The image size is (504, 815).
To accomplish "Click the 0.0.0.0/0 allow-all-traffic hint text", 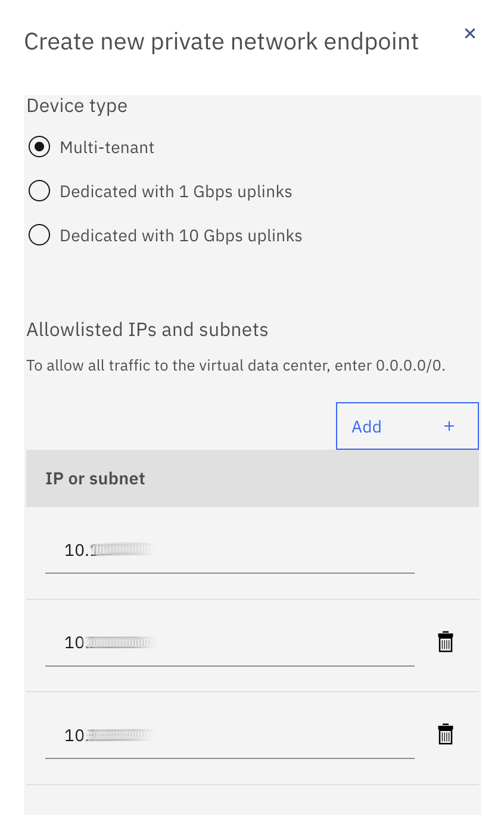I will pos(236,365).
